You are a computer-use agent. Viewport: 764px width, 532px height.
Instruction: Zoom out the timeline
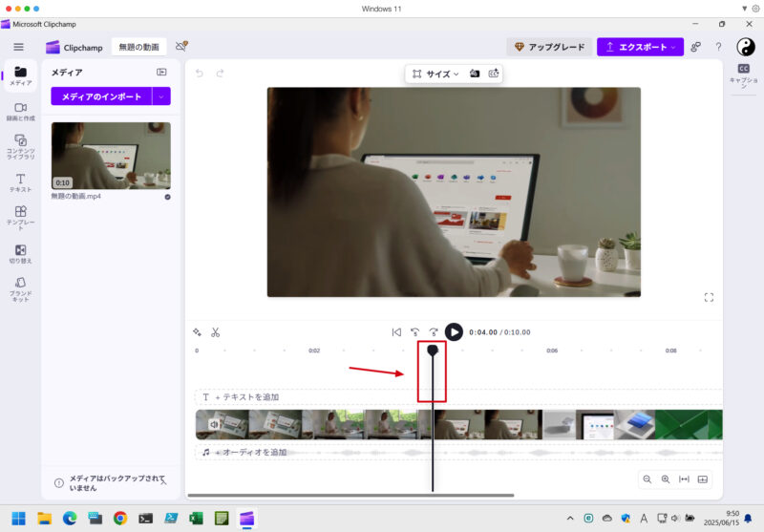pyautogui.click(x=647, y=479)
